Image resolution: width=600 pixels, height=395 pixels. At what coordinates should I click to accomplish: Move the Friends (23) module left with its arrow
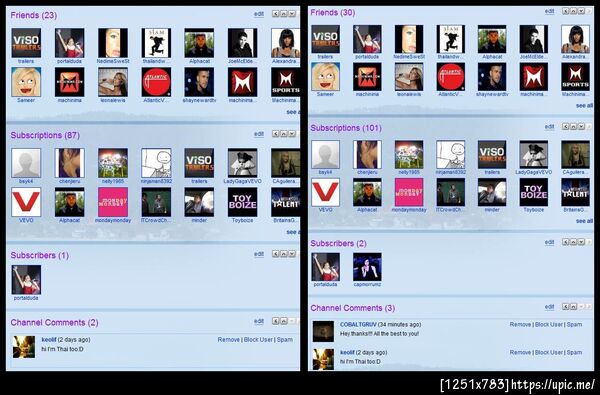(276, 14)
